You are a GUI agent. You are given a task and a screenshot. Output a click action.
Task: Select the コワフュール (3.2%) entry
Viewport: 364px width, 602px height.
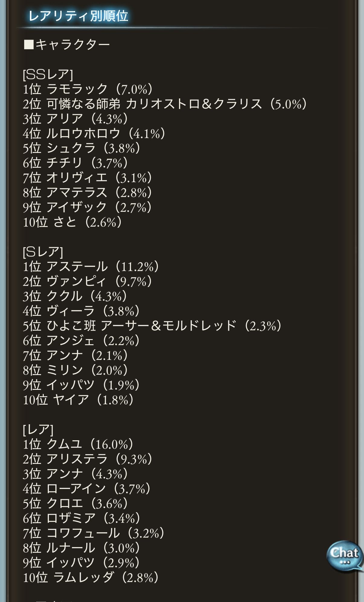[x=94, y=533]
